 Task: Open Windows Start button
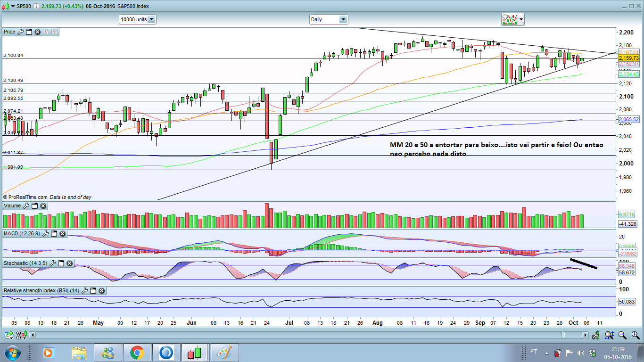coord(12,353)
